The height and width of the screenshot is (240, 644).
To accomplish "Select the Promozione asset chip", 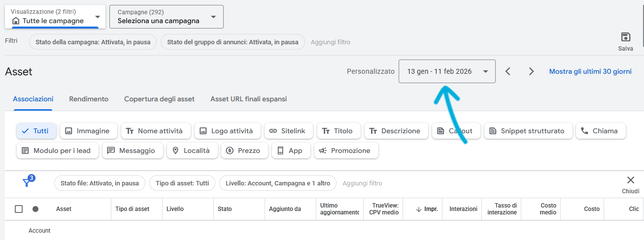I will click(345, 150).
